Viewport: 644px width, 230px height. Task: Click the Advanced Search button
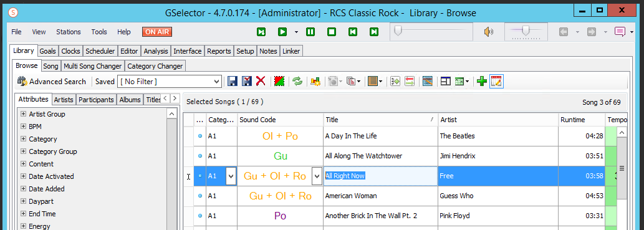(x=51, y=81)
